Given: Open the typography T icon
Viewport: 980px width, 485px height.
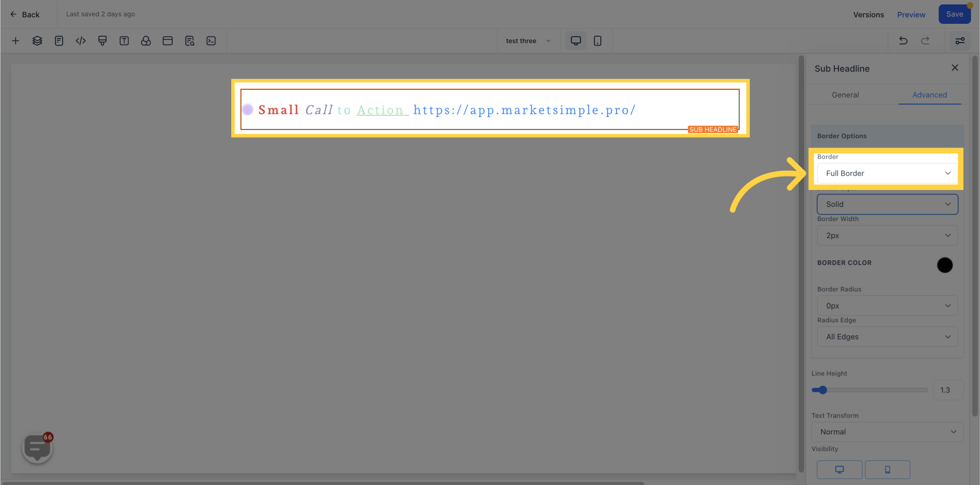Looking at the screenshot, I should [x=124, y=41].
